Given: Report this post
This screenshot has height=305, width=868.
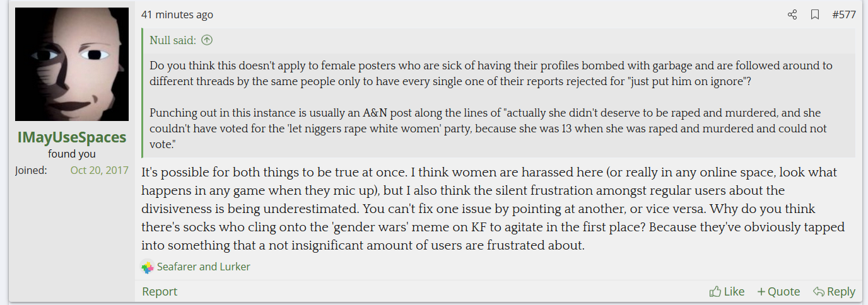Looking at the screenshot, I should (x=160, y=291).
